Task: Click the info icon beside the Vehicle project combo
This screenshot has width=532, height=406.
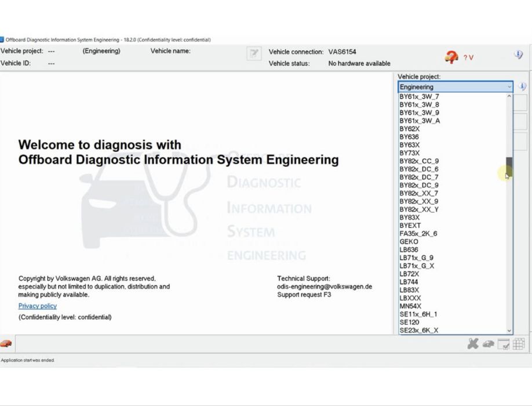Action: 523,86
